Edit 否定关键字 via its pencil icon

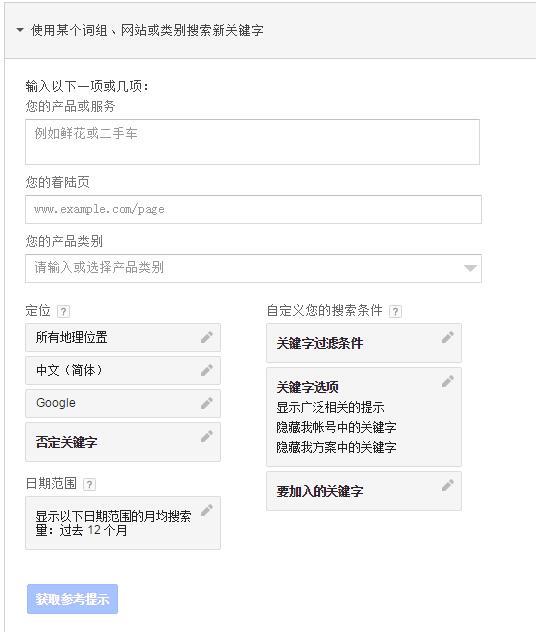tap(207, 436)
